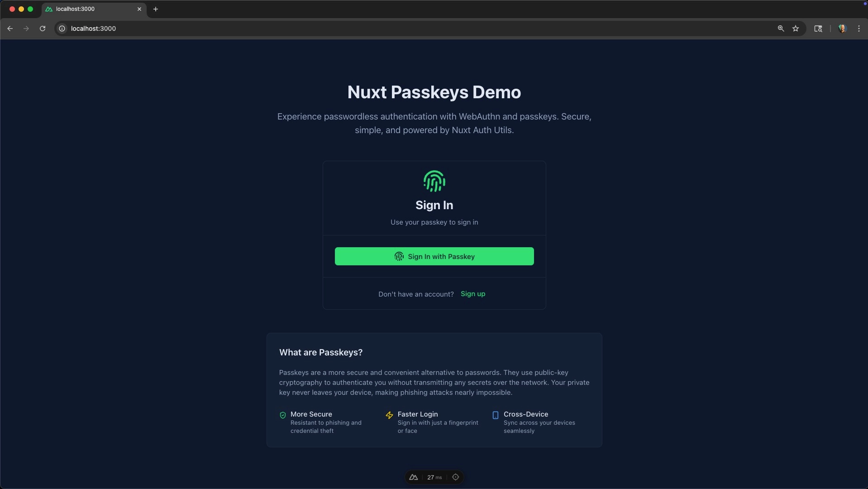
Task: Bookmark this page with the star icon
Action: pos(796,29)
